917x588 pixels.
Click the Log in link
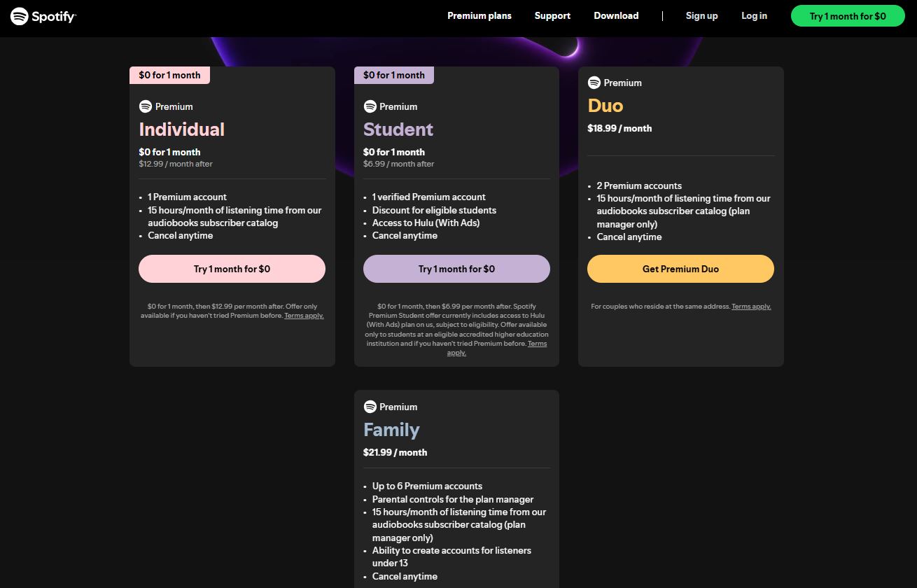pos(754,16)
